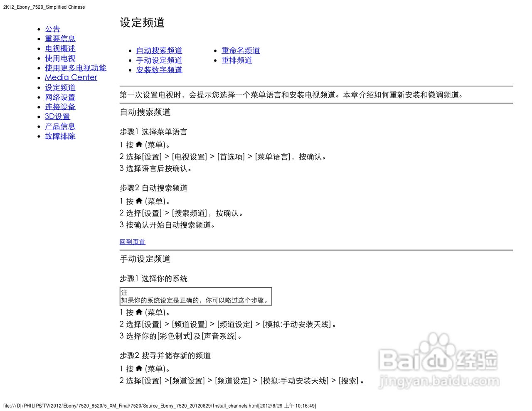Screen dimensions: 532x411
Task: Select 设定频道 in the sidebar
Action: (60, 87)
